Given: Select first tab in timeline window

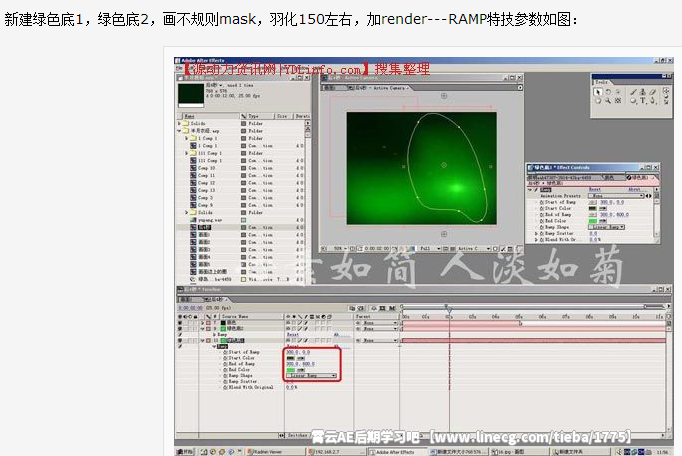Looking at the screenshot, I should [x=189, y=299].
